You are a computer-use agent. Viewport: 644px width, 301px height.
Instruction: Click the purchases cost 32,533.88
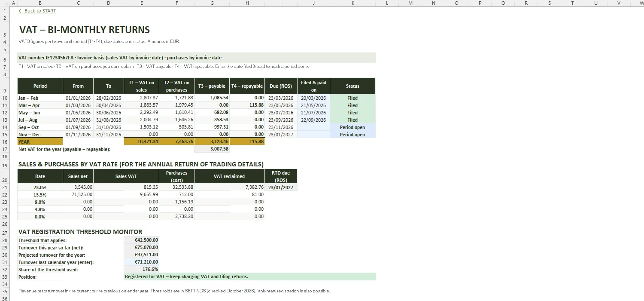[176, 187]
